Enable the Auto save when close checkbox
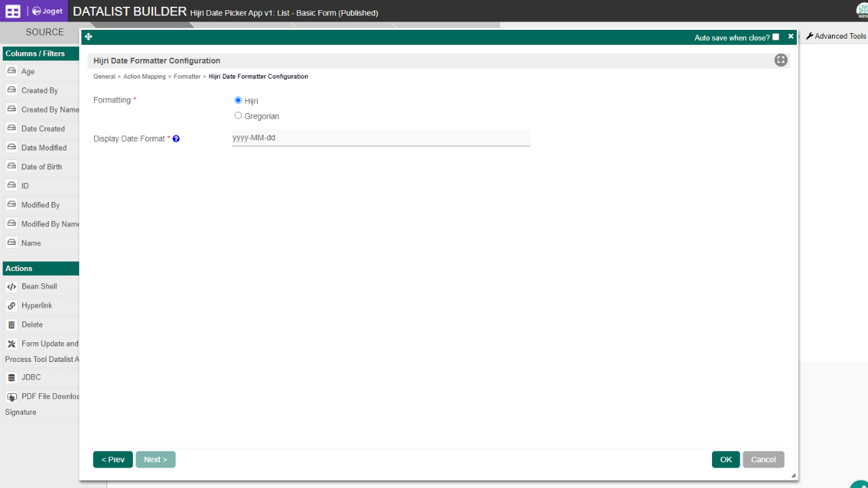868x488 pixels. (776, 37)
